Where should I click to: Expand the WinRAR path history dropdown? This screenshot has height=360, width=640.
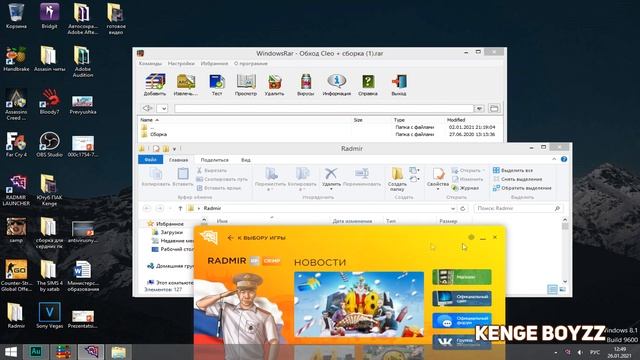tap(479, 108)
